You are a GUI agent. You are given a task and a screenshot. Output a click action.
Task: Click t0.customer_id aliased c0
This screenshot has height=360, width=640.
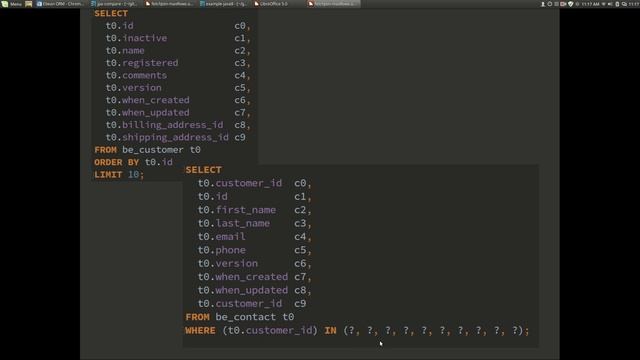[240, 183]
